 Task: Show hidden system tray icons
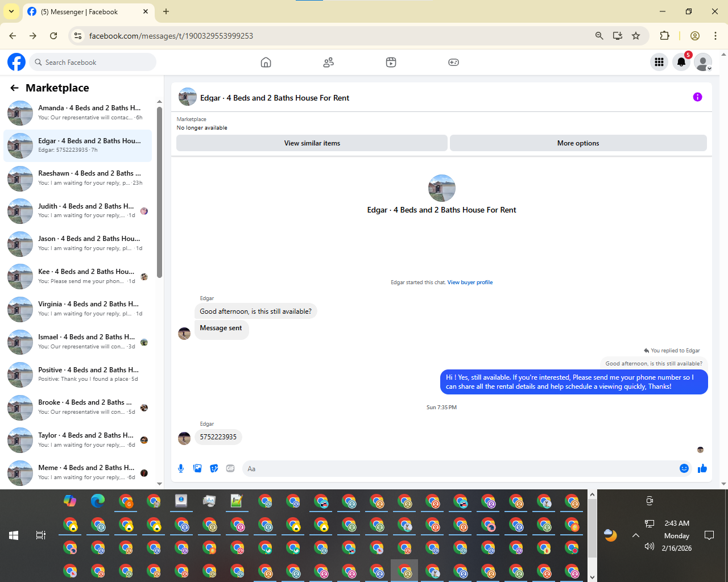pyautogui.click(x=636, y=535)
